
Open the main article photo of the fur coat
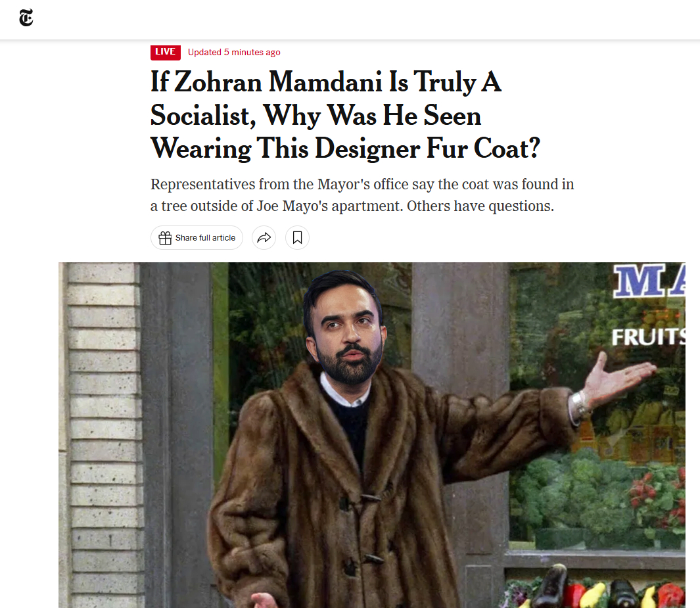click(x=372, y=434)
